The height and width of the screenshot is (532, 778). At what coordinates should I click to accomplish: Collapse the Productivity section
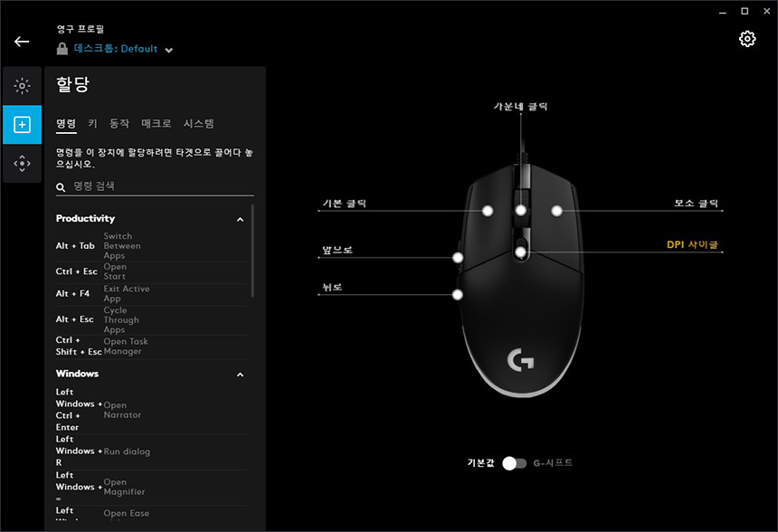click(240, 219)
